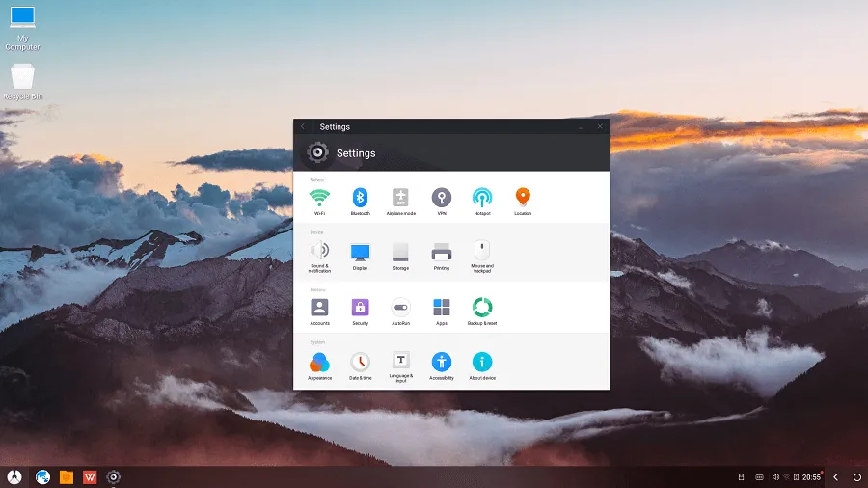Open VPN configuration
868x488 pixels.
[x=441, y=198]
